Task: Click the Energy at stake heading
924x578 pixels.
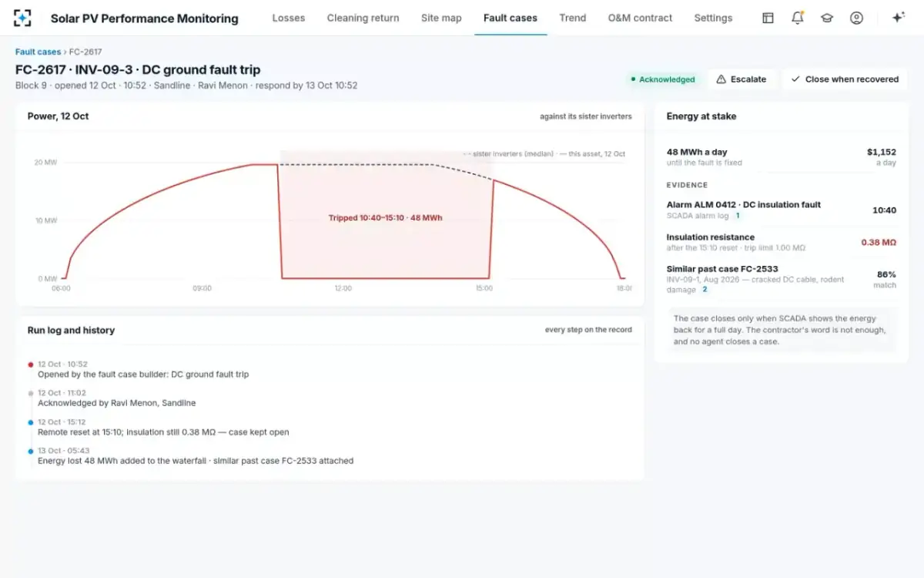Action: tap(701, 116)
